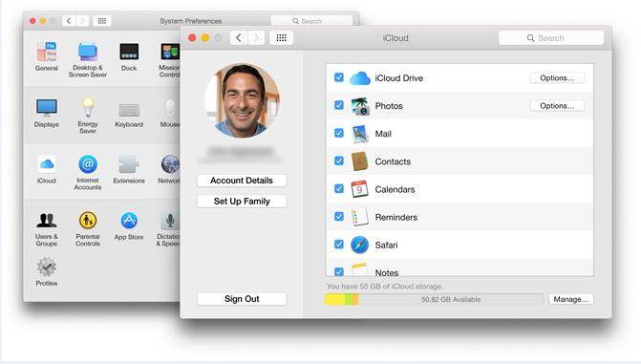Viewport: 641px width, 364px height.
Task: Click iCloud Drive cloud icon
Action: coord(360,77)
